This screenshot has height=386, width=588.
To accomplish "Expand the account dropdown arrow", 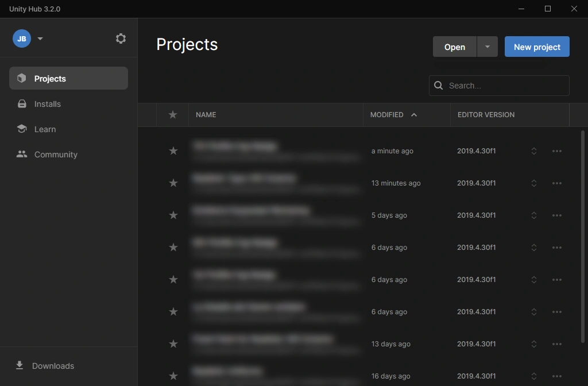I will [x=40, y=38].
